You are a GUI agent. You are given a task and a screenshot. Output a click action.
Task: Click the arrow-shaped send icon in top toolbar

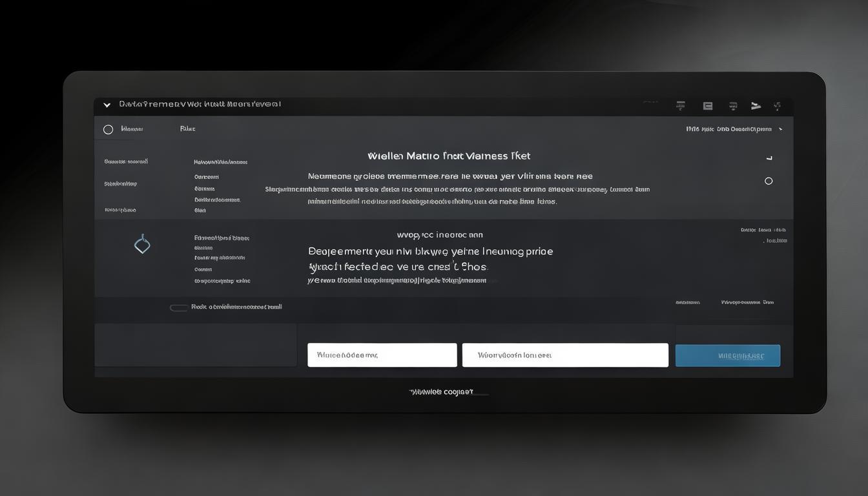click(756, 106)
